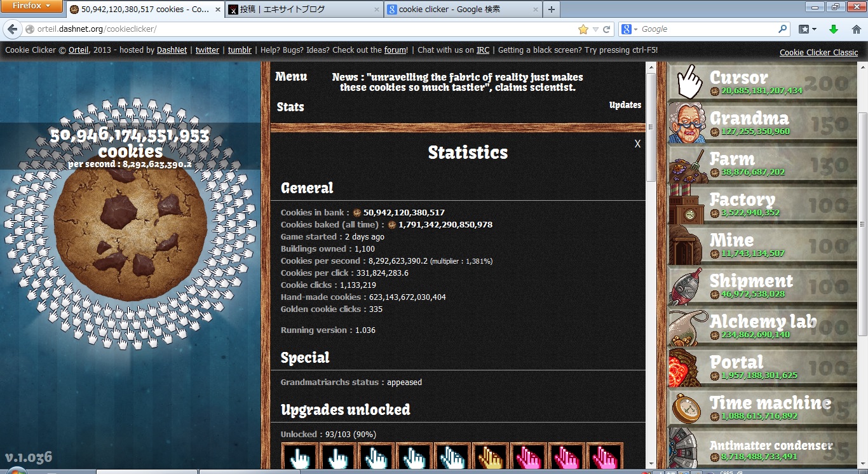This screenshot has width=868, height=474.
Task: Select the 'Cookies in bank' value
Action: pos(403,213)
